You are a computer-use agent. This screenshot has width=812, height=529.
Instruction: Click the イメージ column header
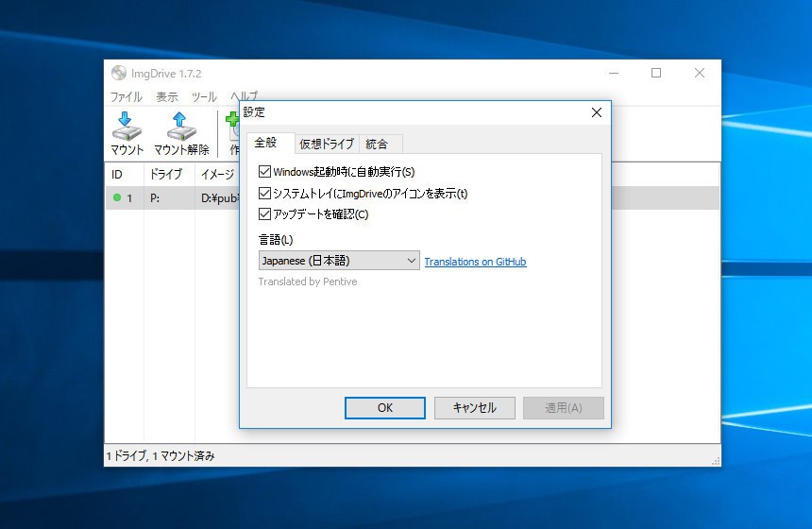click(x=217, y=175)
